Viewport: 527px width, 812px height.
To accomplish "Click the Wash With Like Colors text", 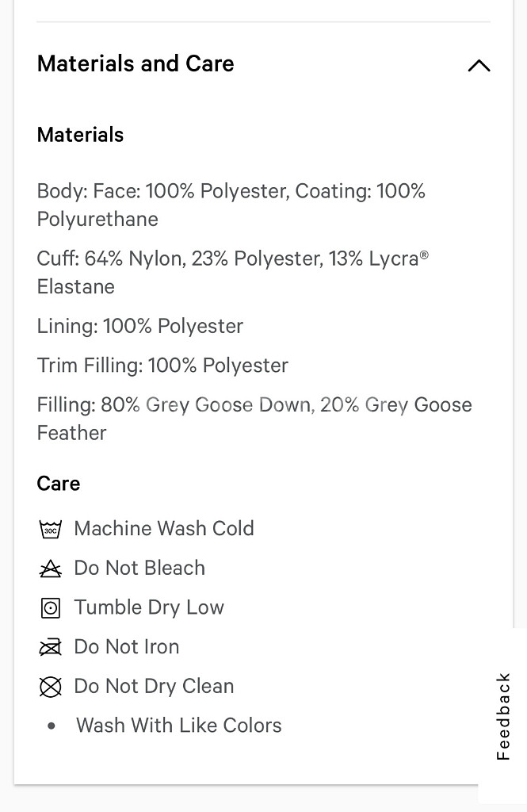I will click(179, 725).
